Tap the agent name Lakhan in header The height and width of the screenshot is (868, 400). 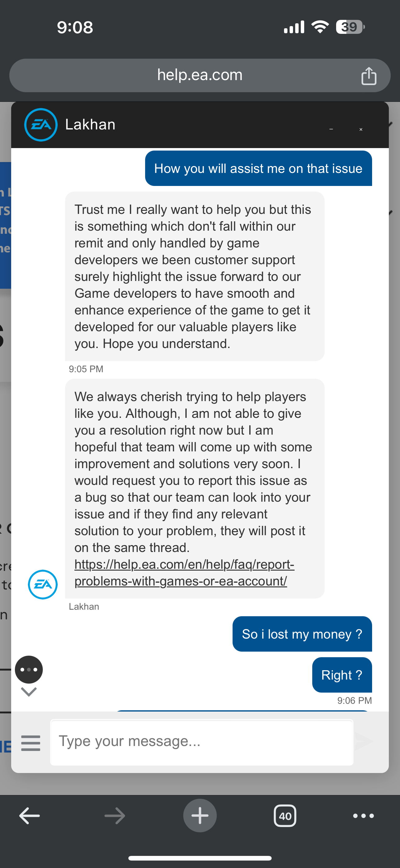pos(90,125)
